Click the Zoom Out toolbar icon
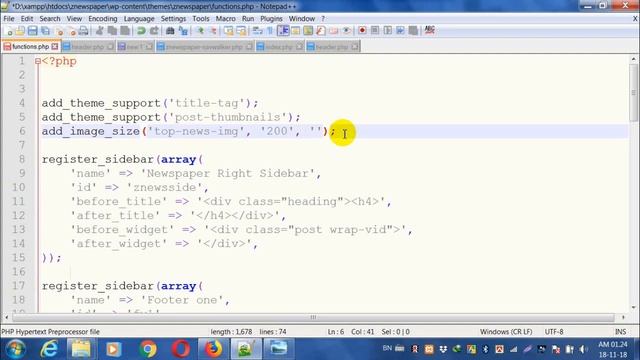640x360 pixels. (213, 31)
